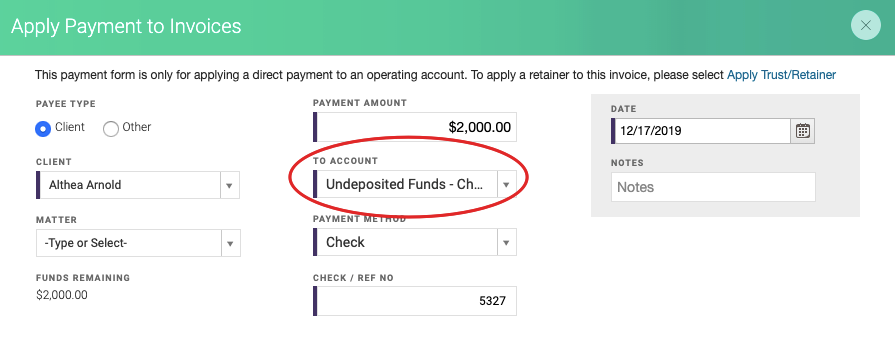The width and height of the screenshot is (895, 360).
Task: Click the Matter -Type or Select- box
Action: coord(128,244)
